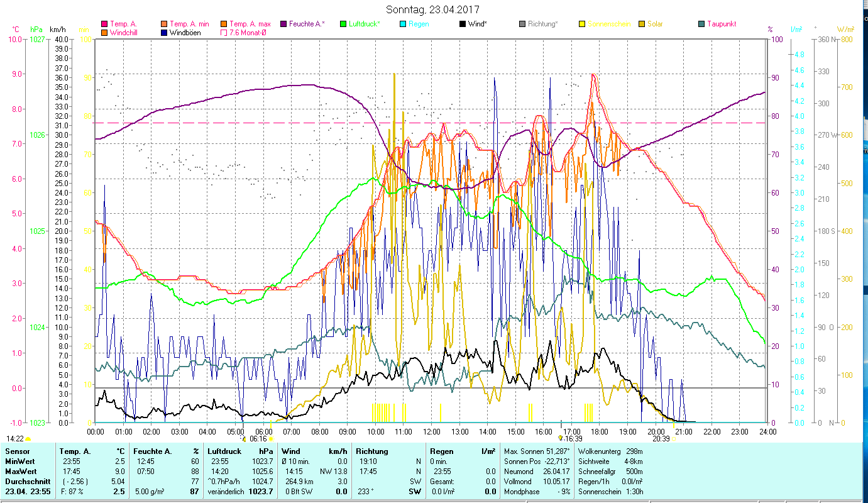Toggle the gray Richtung* legend box
The image size is (868, 503).
pyautogui.click(x=522, y=25)
